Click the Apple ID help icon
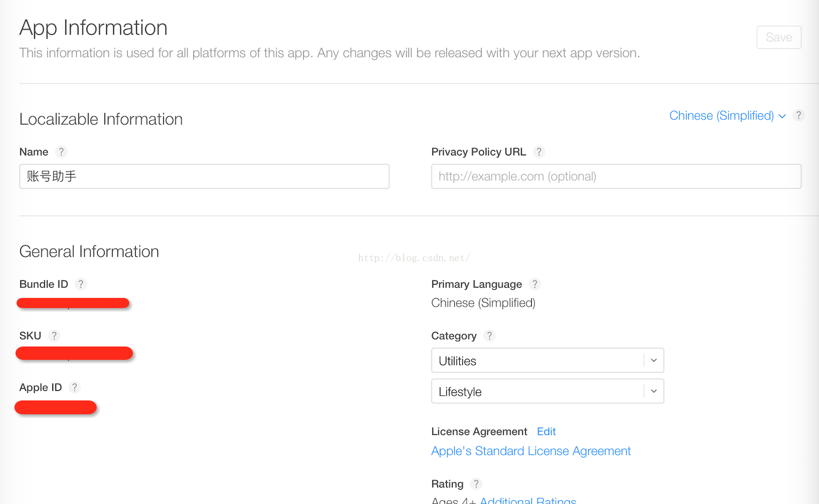Viewport: 819px width, 504px height. [x=75, y=388]
